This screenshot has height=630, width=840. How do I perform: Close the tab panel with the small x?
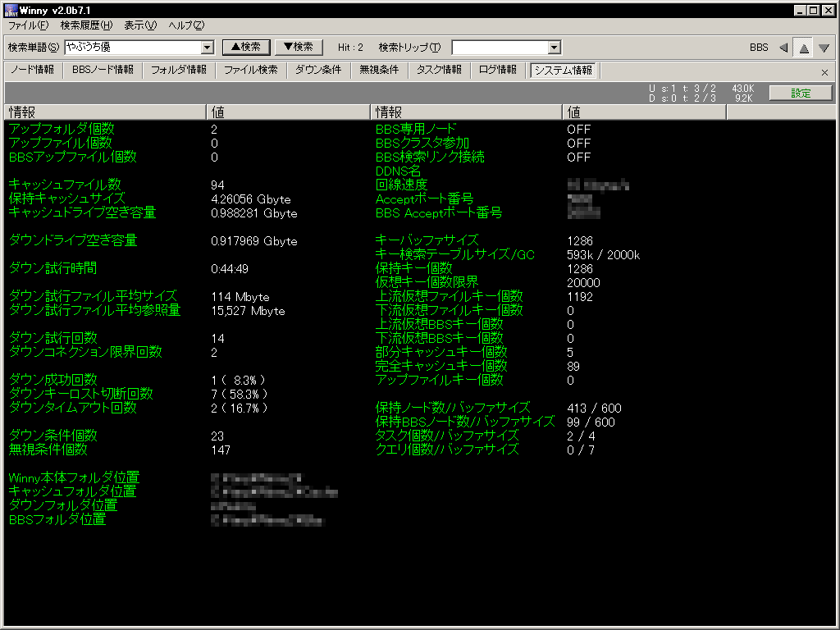pyautogui.click(x=824, y=72)
